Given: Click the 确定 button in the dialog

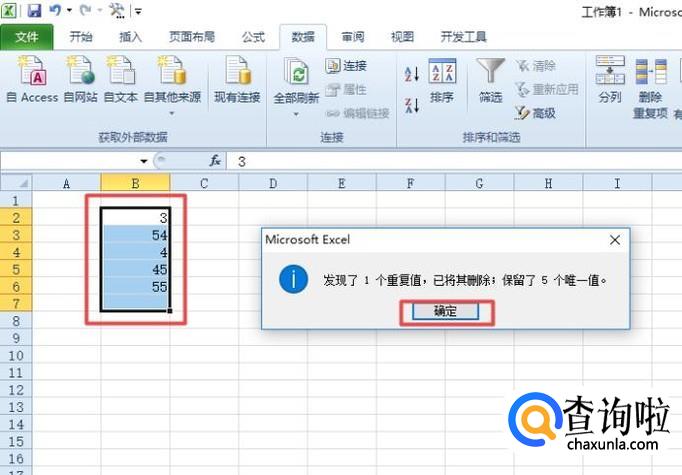Looking at the screenshot, I should tap(445, 311).
